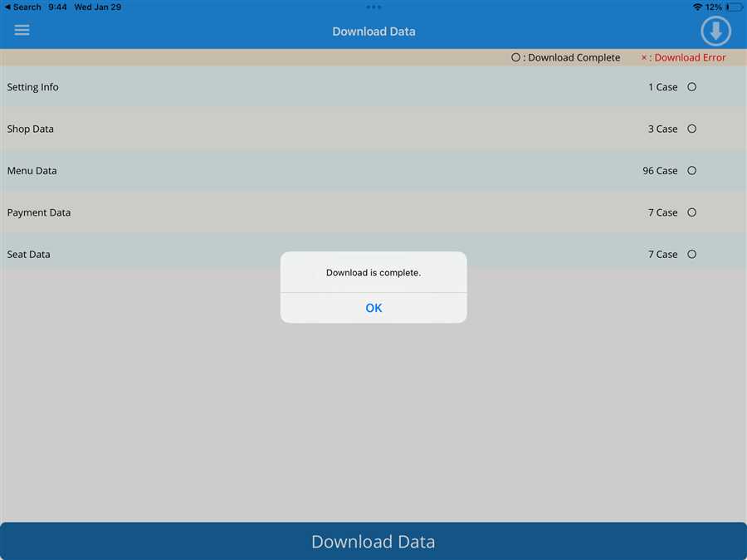Tap the Wi-Fi status icon

(697, 7)
